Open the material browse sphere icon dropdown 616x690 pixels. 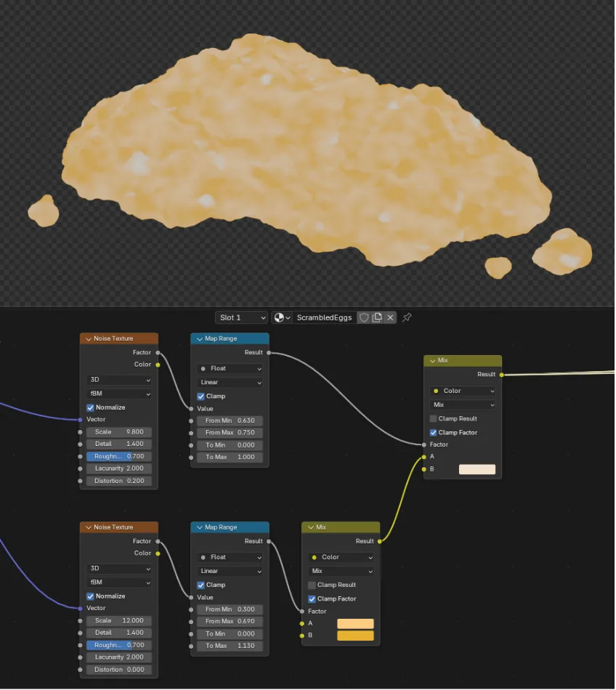coord(282,317)
